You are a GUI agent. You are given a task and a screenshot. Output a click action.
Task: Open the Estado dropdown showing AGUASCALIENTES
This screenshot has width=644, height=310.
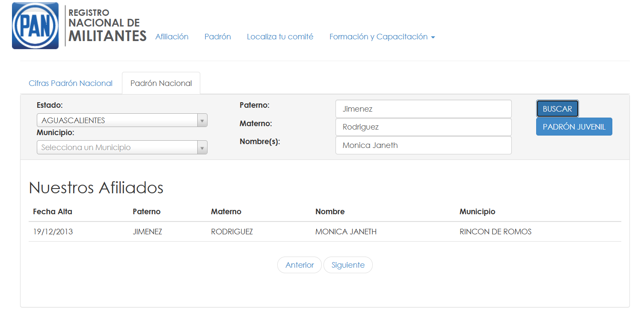tap(117, 121)
